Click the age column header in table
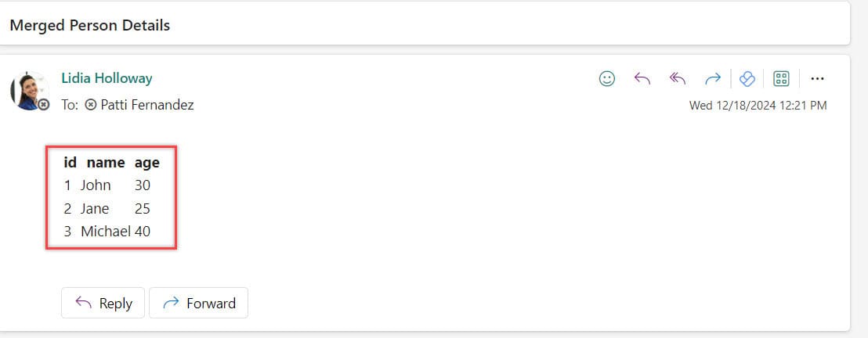The height and width of the screenshot is (338, 868). 146,163
